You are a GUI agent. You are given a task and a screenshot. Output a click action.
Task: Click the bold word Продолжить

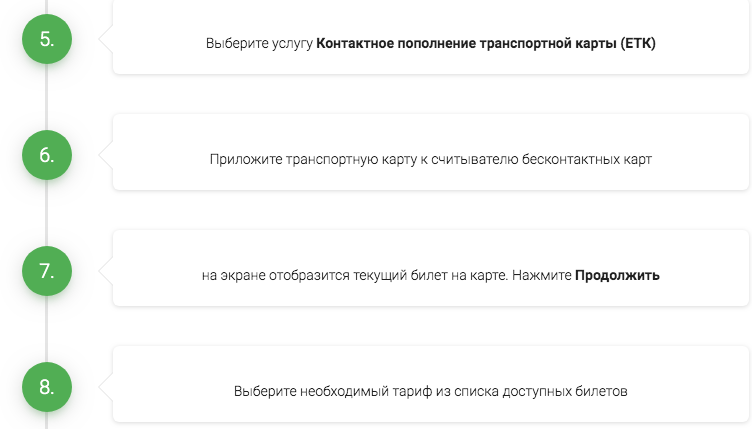click(617, 274)
